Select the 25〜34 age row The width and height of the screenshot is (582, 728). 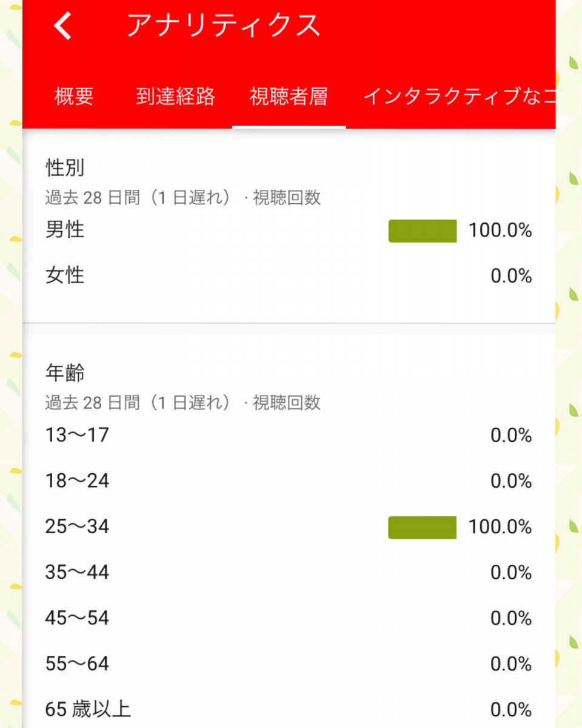pos(289,527)
